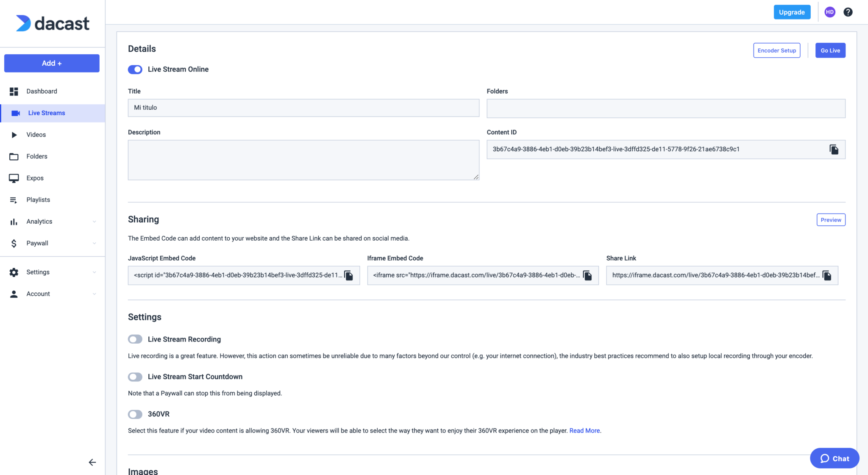Screen dimensions: 868x475
Task: Click the dacast logo
Action: tap(53, 23)
